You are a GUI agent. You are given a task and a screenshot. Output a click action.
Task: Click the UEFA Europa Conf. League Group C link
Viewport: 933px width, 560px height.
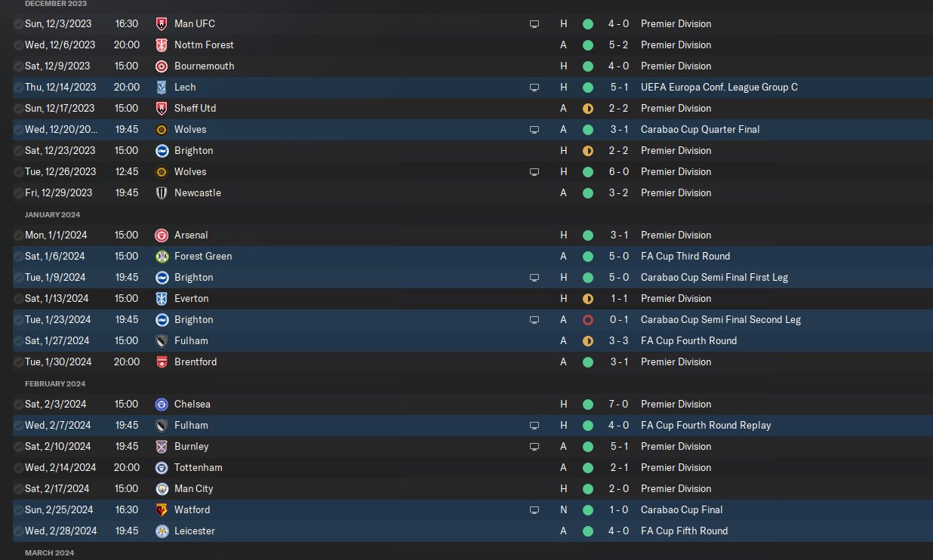[719, 88]
